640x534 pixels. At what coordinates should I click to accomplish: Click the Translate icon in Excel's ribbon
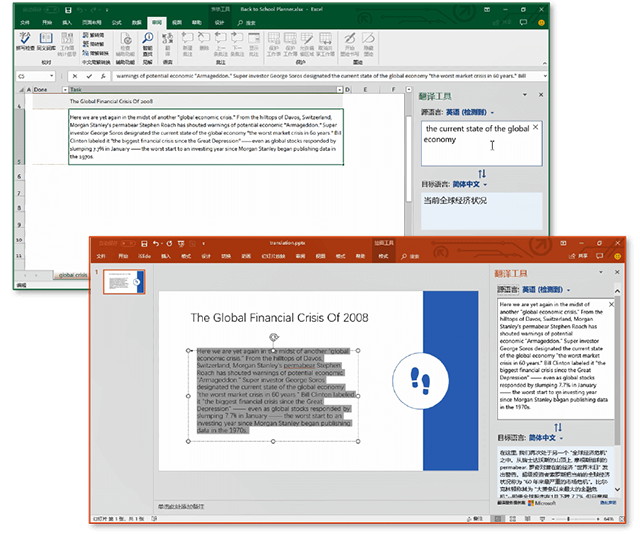167,38
